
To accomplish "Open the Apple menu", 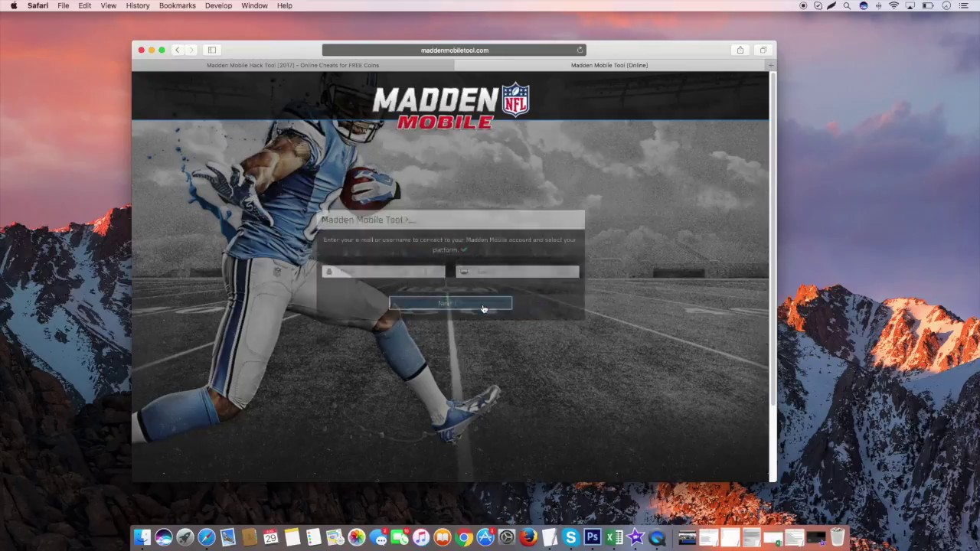I will click(13, 5).
